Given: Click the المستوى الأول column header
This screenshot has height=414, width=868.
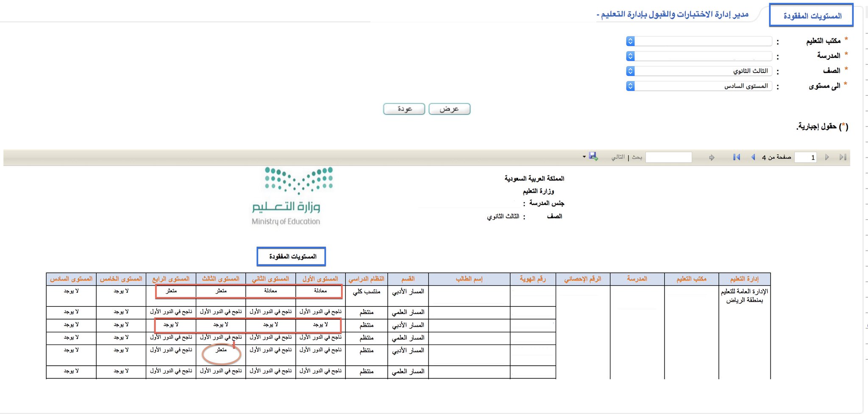Looking at the screenshot, I should [x=320, y=279].
